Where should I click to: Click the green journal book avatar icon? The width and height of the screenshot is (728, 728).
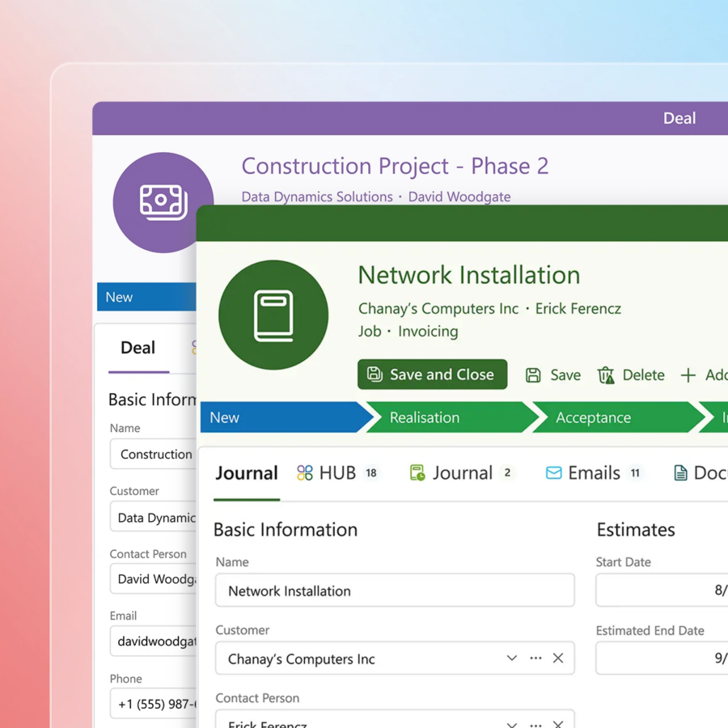click(273, 315)
